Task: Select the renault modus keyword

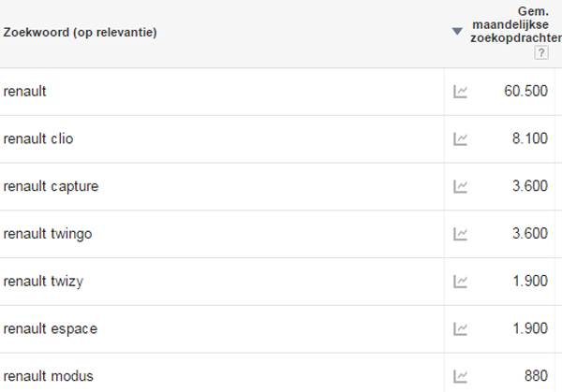Action: 49,376
